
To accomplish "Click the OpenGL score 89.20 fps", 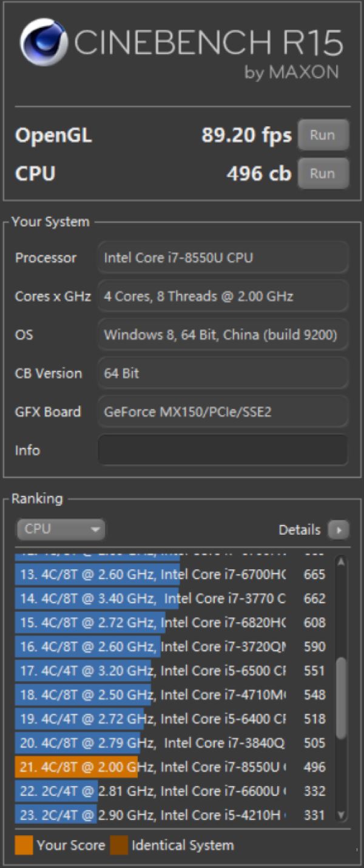I will coord(246,135).
